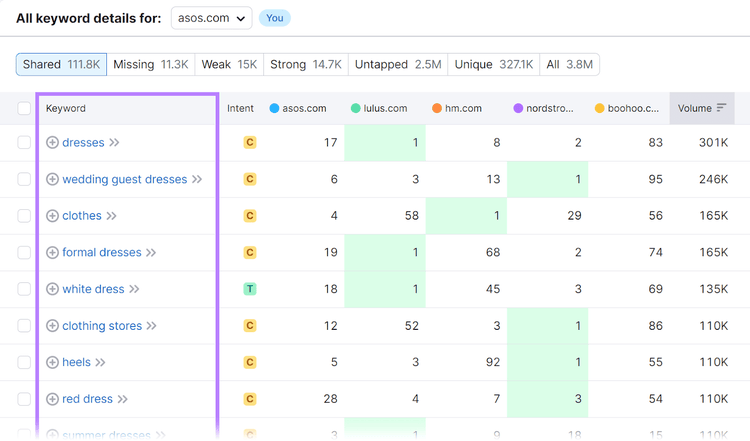Viewport: 750px width, 441px height.
Task: Click plus icon next to wedding guest dresses
Action: pos(52,179)
